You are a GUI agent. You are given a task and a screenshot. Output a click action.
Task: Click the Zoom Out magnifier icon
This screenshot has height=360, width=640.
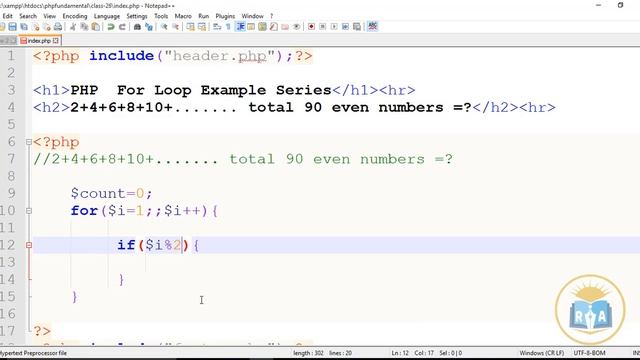tap(176, 27)
